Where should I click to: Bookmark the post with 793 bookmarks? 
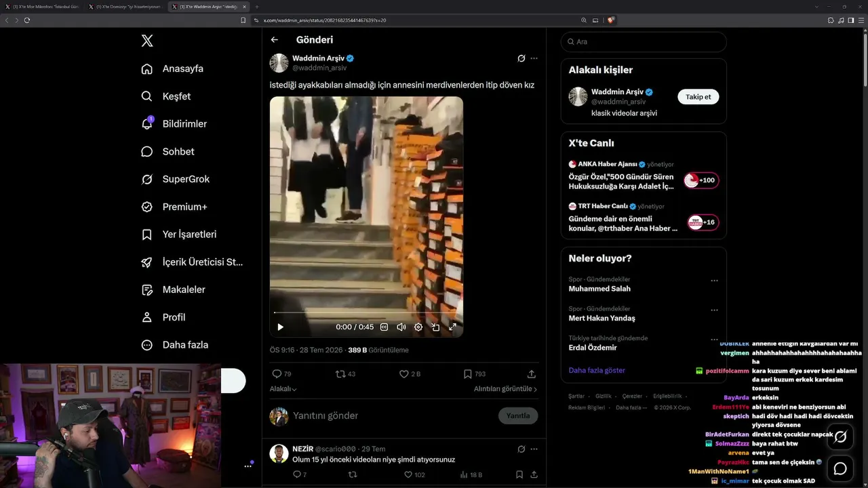468,374
